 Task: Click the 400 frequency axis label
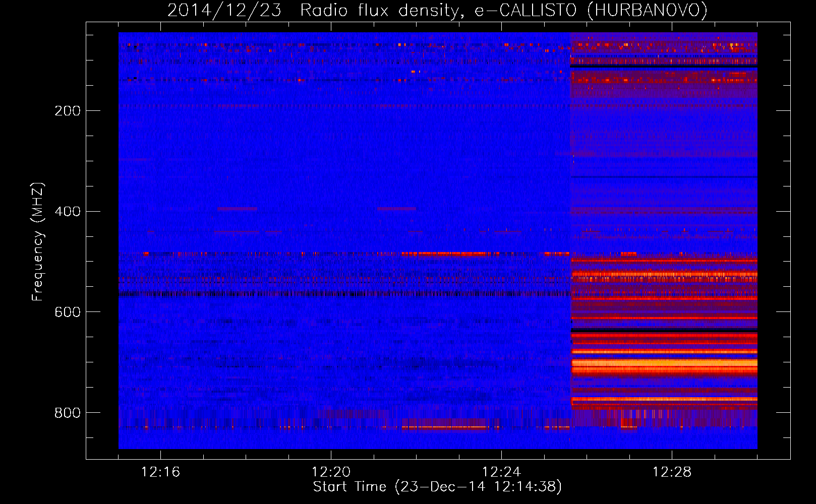67,212
